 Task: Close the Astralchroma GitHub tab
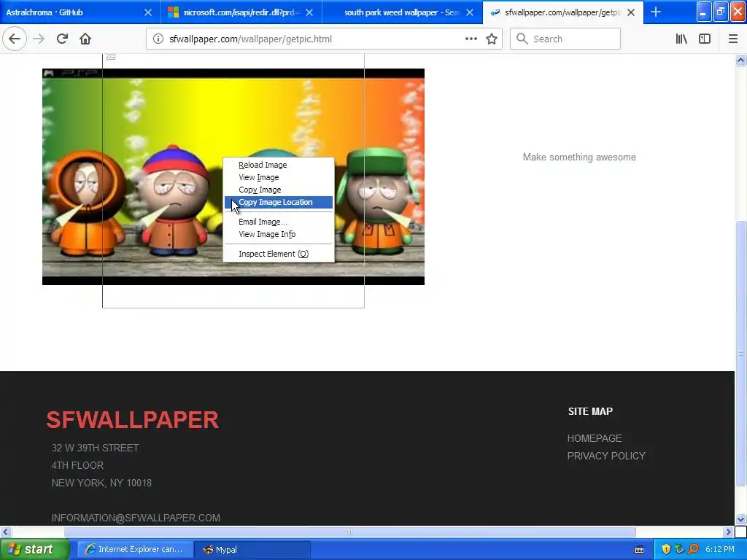(x=147, y=12)
